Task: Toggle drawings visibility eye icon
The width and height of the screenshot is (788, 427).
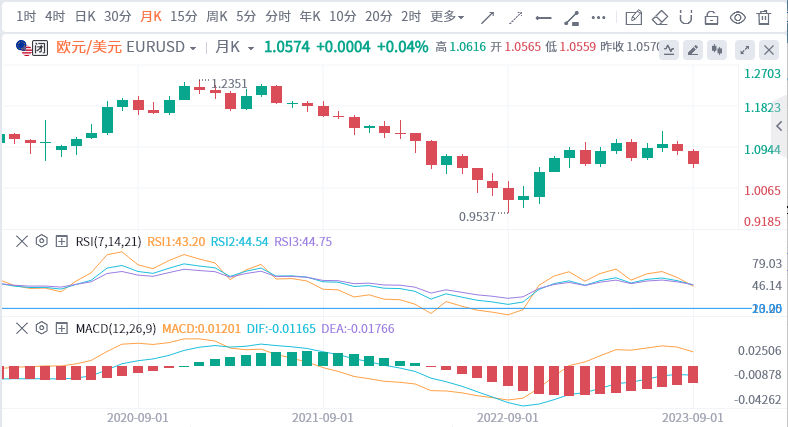Action: click(x=737, y=18)
